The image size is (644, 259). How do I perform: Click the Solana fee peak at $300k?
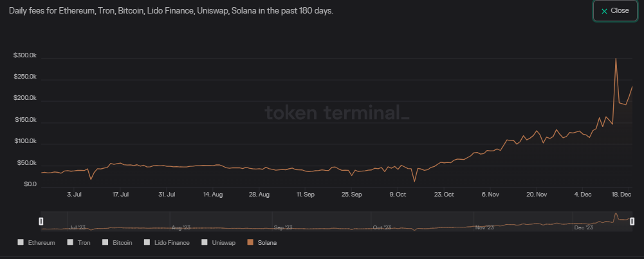pyautogui.click(x=616, y=59)
